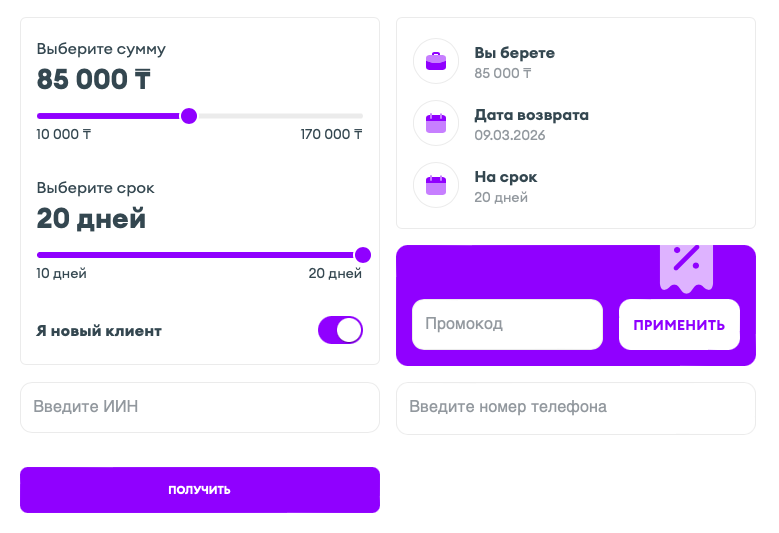Screen dimensions: 779x533
Task: Click the "170 000 ₸" maximum amount label
Action: pos(331,134)
